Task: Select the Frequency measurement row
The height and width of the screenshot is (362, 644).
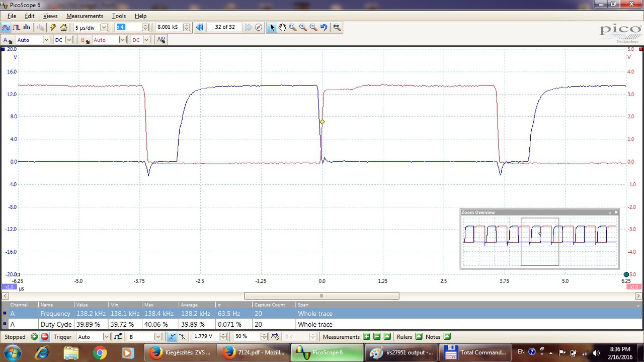Action: click(x=322, y=314)
